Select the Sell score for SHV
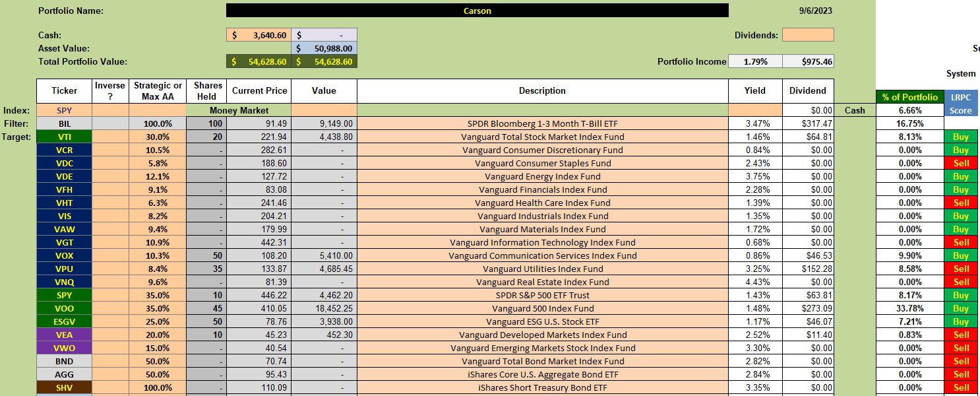Screen dimensions: 980x396 [x=960, y=387]
